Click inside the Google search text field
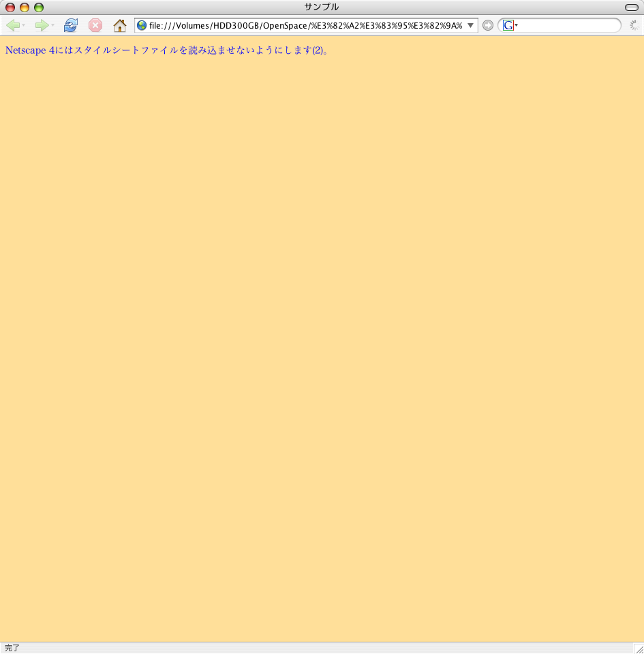Screen dimensions: 644x654 tap(568, 25)
